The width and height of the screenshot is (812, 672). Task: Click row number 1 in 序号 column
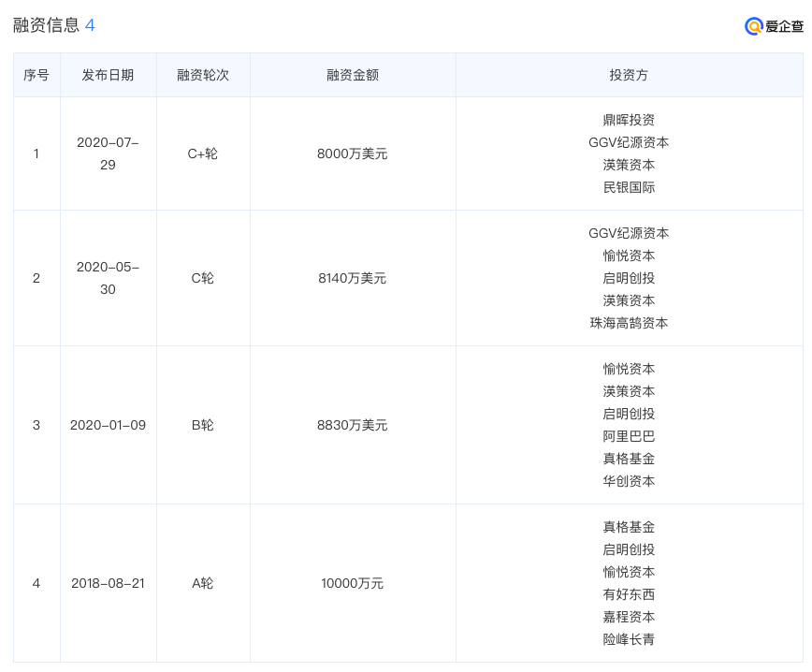pyautogui.click(x=36, y=153)
